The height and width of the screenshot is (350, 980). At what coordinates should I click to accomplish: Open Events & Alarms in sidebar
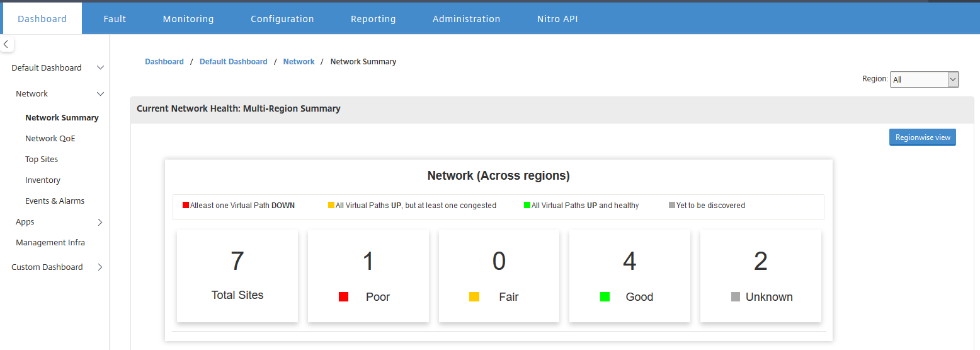pos(55,201)
